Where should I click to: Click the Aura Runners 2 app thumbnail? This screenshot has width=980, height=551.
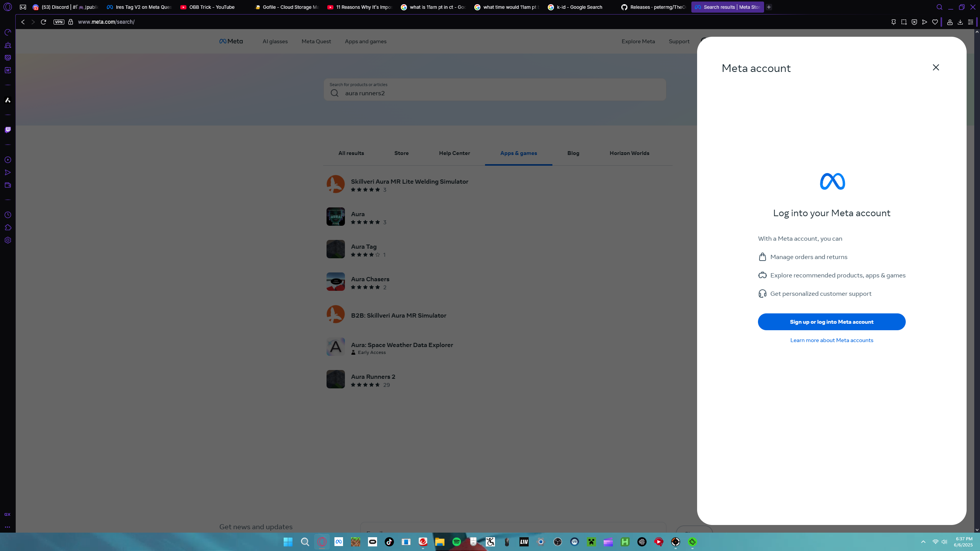[x=335, y=379]
